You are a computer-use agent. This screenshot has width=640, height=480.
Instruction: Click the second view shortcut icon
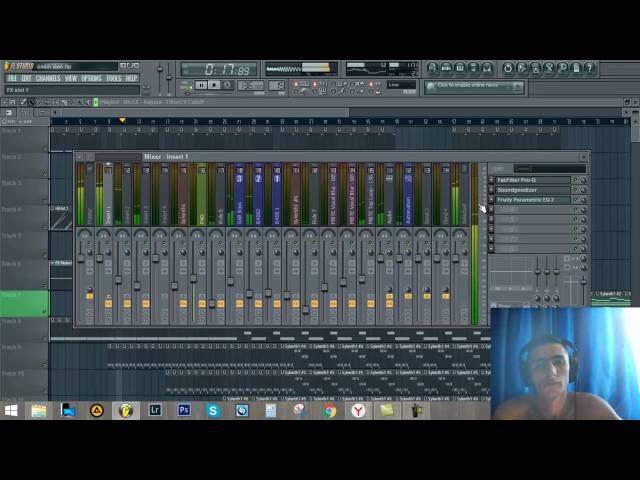pos(446,68)
